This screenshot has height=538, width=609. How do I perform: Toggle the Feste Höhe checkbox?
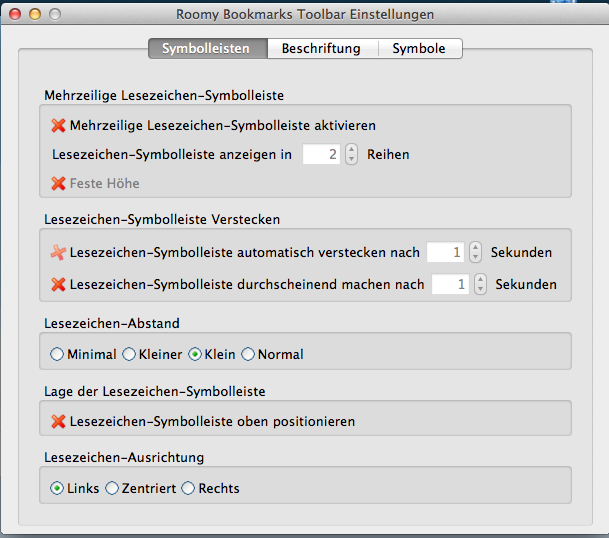click(x=58, y=183)
